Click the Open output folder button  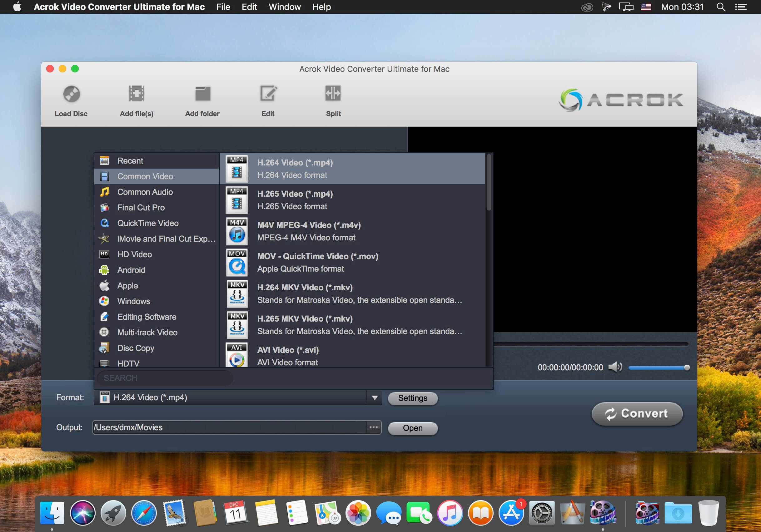(413, 427)
